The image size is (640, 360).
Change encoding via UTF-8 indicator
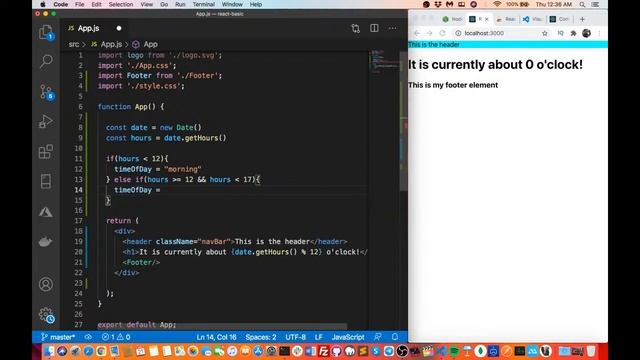click(x=296, y=337)
